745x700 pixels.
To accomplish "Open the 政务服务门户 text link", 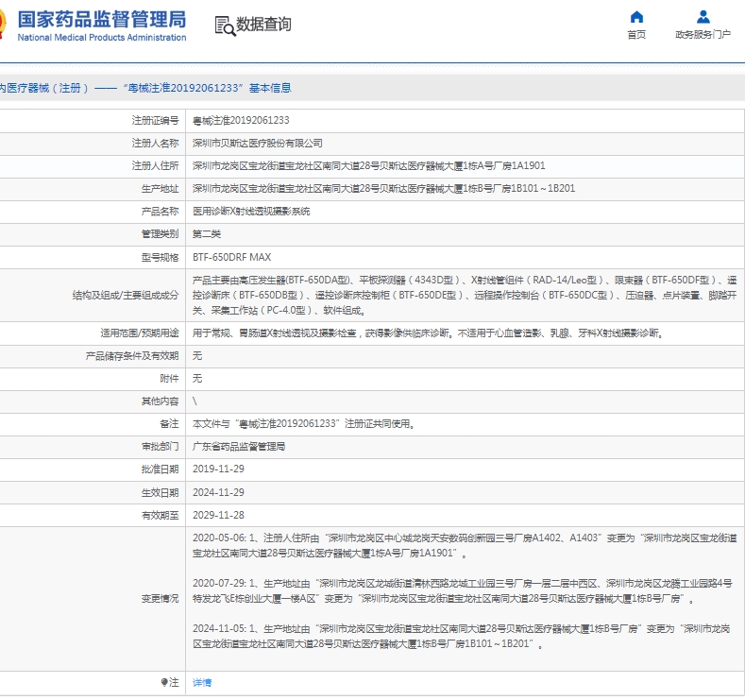I will (703, 35).
